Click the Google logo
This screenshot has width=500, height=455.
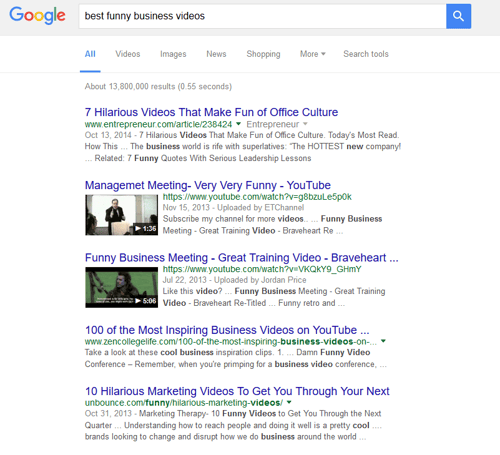point(37,15)
